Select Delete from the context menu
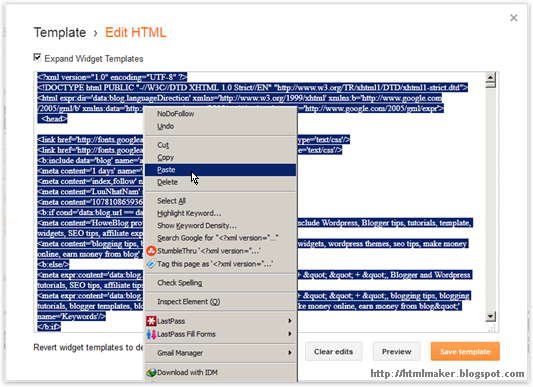The image size is (533, 387). [x=220, y=182]
